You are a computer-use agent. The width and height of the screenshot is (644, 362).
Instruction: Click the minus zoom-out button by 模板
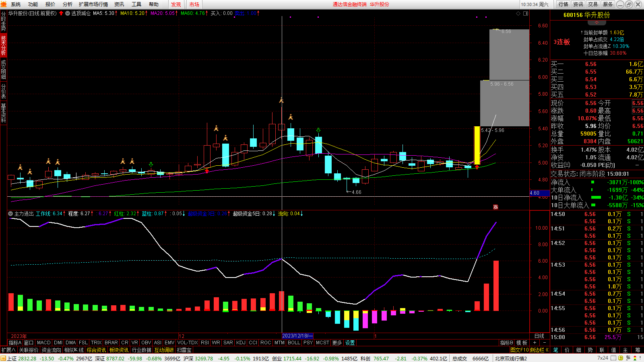pos(545,343)
